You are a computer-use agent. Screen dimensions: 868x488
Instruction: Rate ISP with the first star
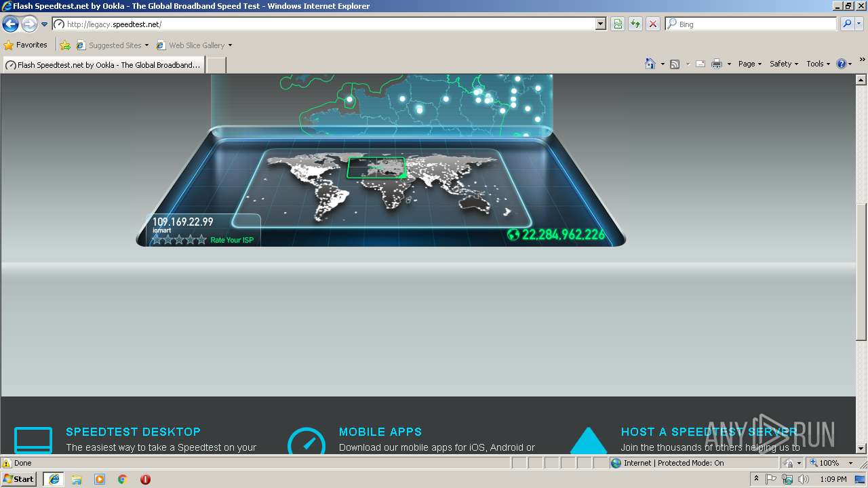pyautogui.click(x=157, y=239)
